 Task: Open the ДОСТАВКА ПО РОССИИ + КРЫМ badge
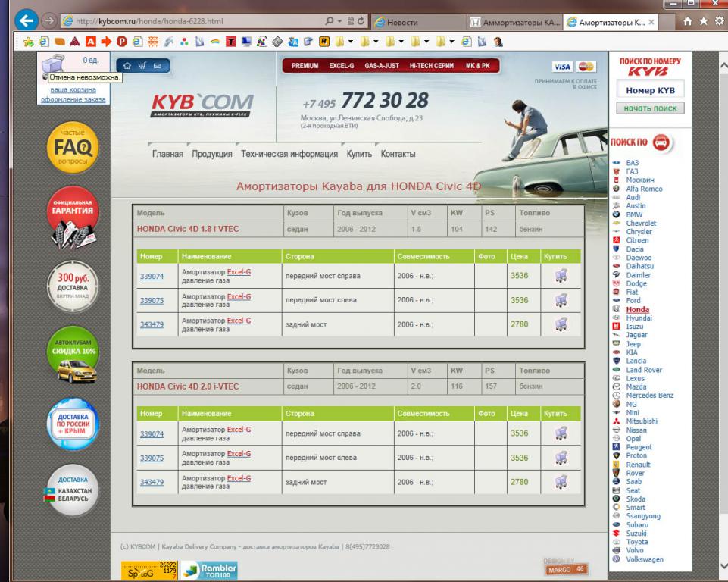[73, 424]
